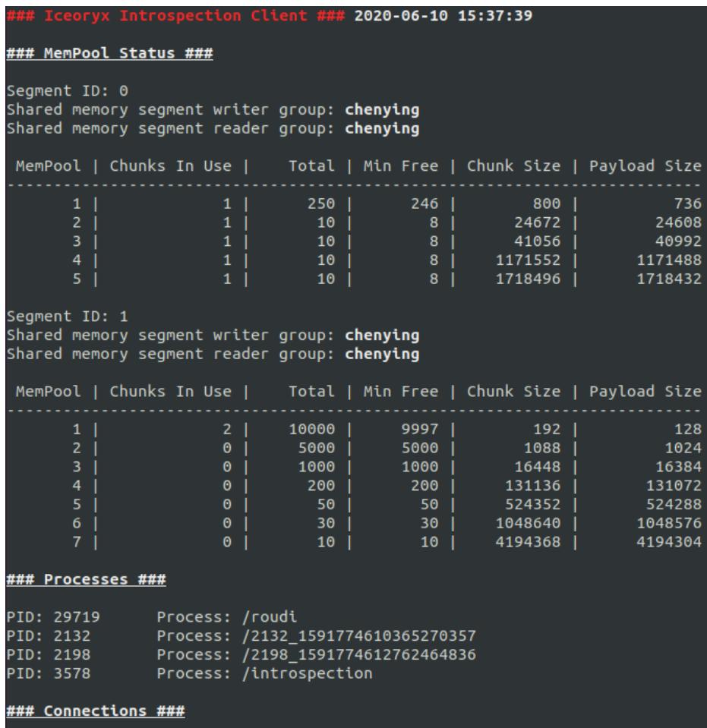Click the Segment ID: 0 line
The width and height of the screenshot is (707, 728).
[68, 91]
